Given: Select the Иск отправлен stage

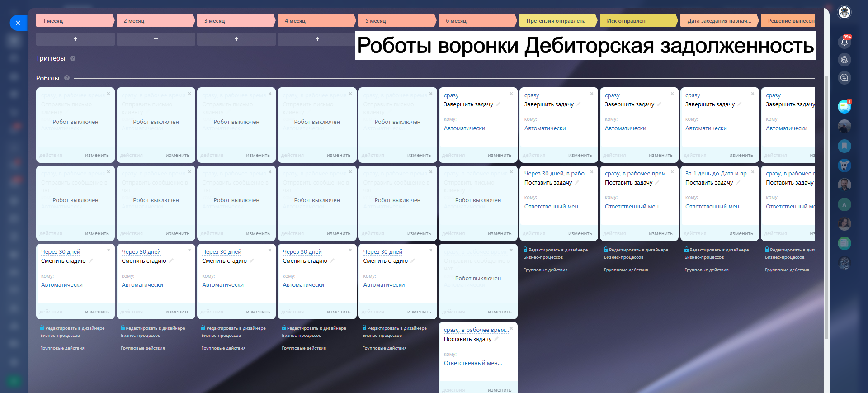Looking at the screenshot, I should (639, 20).
